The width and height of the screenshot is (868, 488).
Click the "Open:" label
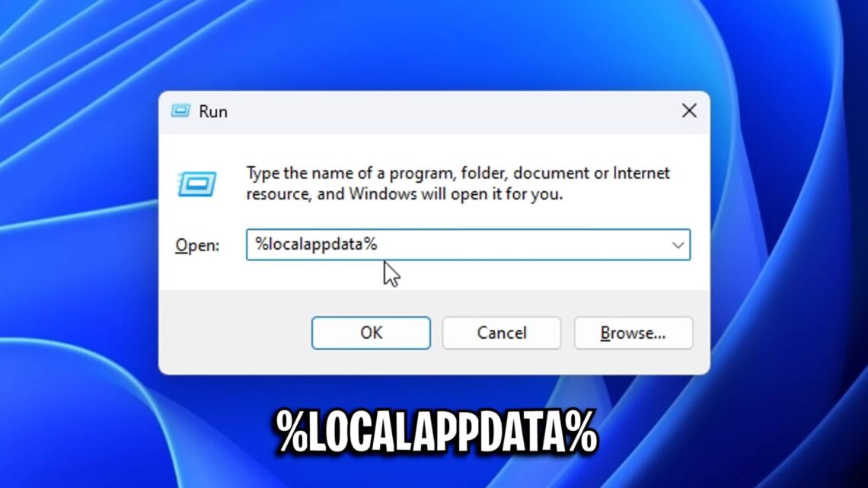tap(197, 245)
